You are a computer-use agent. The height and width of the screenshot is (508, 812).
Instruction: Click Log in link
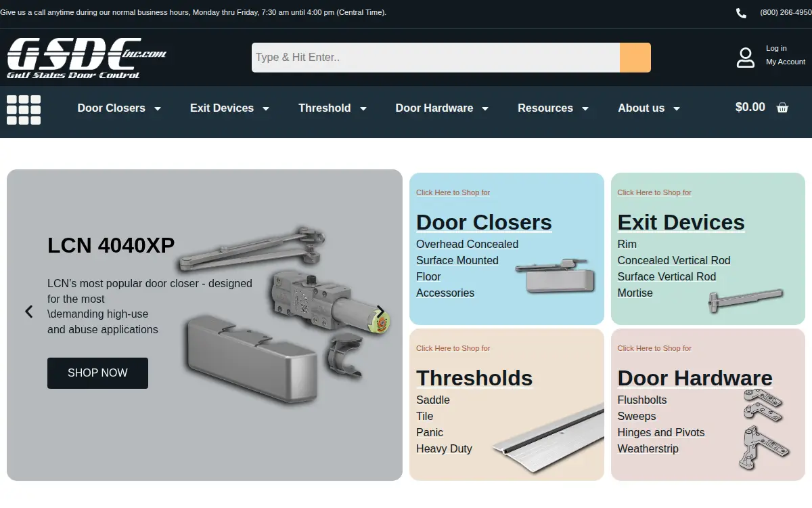(x=776, y=48)
